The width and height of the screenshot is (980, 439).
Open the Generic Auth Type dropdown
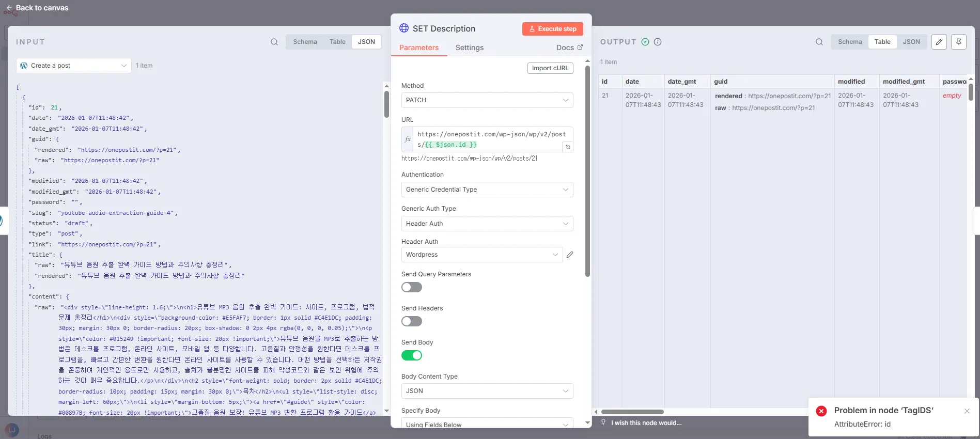(x=487, y=224)
